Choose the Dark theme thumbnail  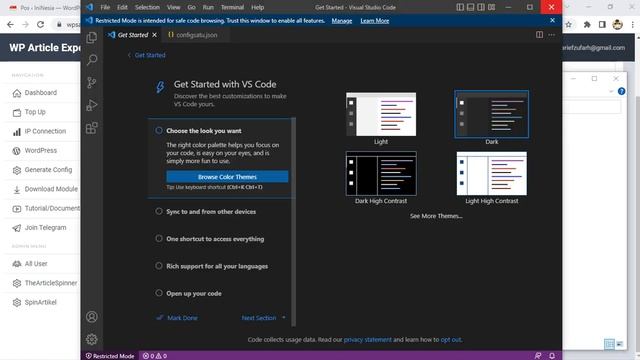coord(491,114)
